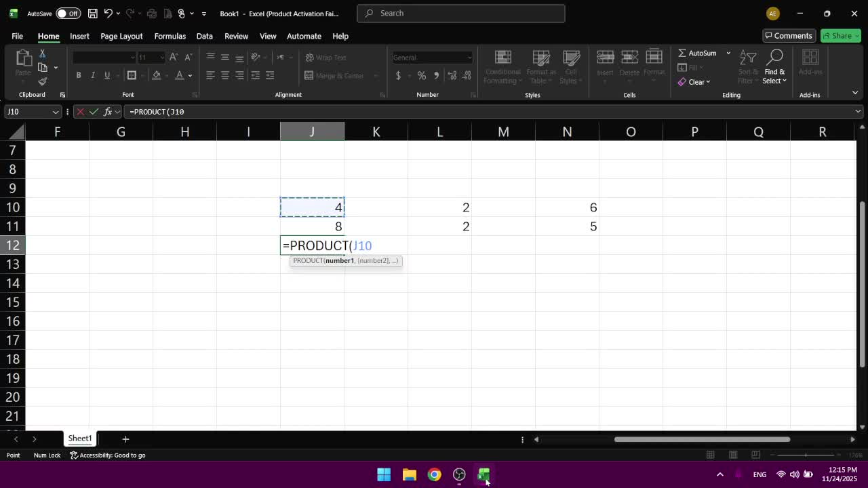The height and width of the screenshot is (488, 868).
Task: Open Google Chrome from the taskbar
Action: coord(434,474)
